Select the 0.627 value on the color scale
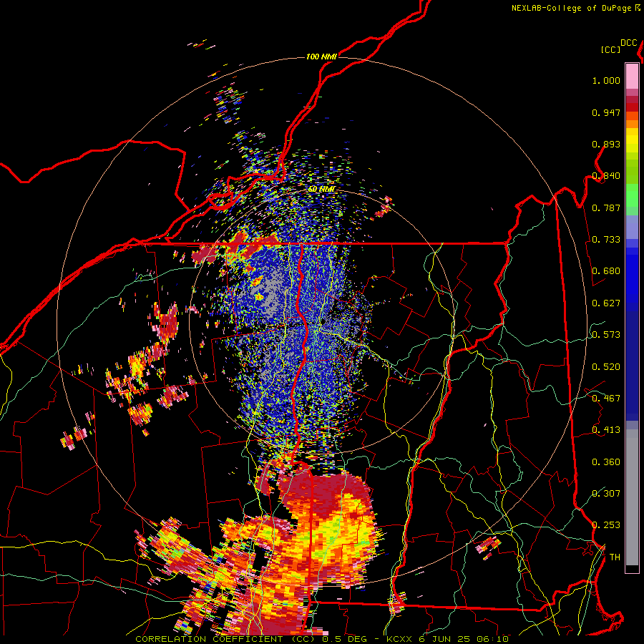This screenshot has height=644, width=644. [606, 303]
